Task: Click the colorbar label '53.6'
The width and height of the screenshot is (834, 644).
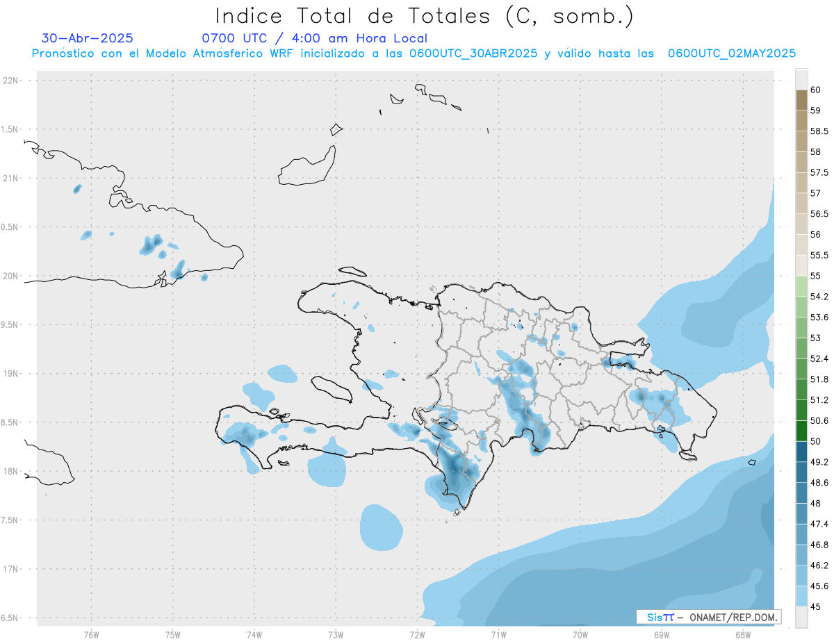Action: coord(819,317)
